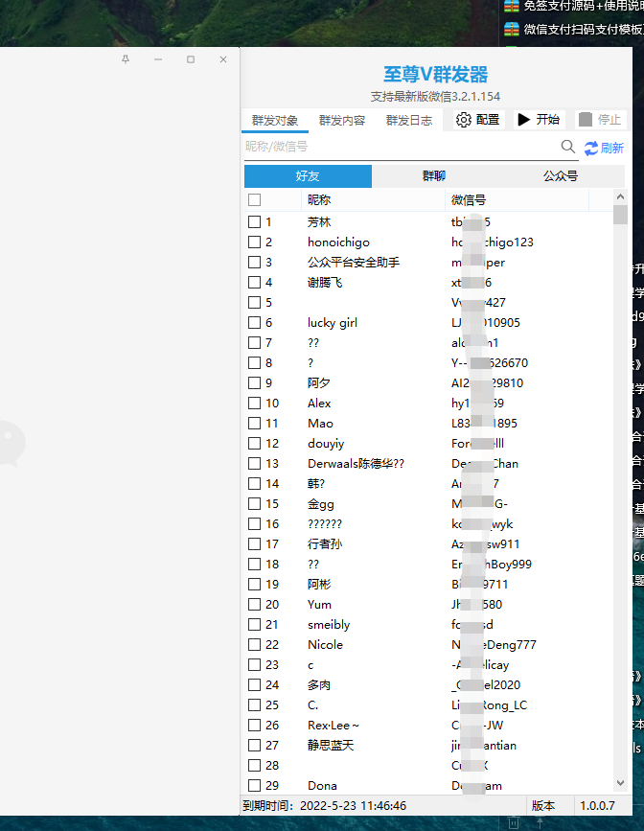This screenshot has height=831, width=644.
Task: Click the scrollbar down arrow
Action: pyautogui.click(x=621, y=783)
